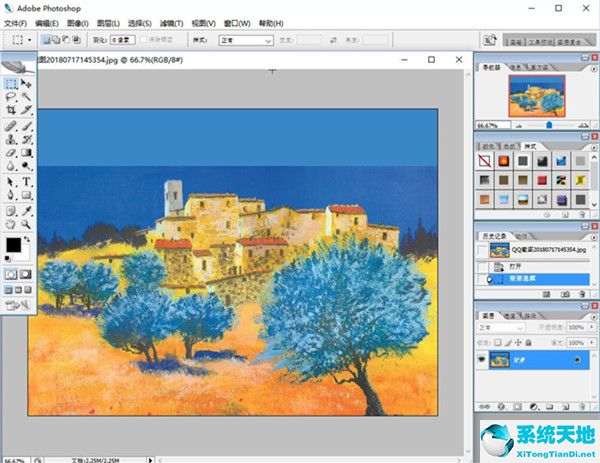Switch to full screen with menu bar
Viewport: 600px width, 463px height.
(x=18, y=290)
